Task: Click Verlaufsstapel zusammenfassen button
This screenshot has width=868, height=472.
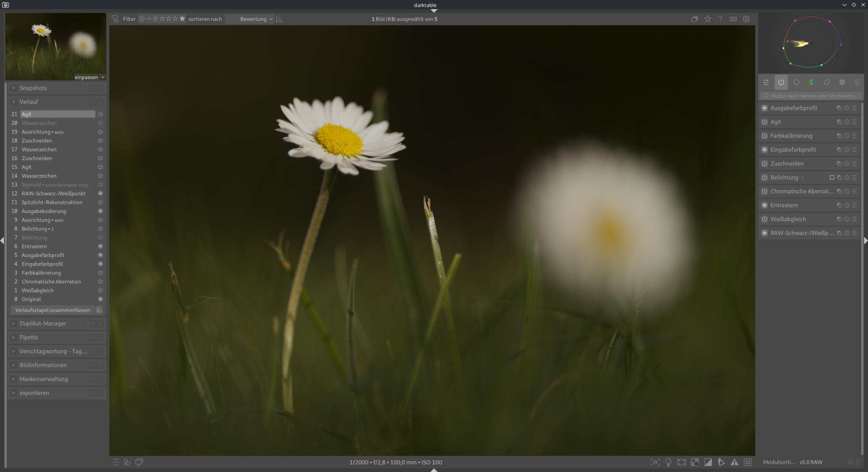Action: pyautogui.click(x=53, y=310)
